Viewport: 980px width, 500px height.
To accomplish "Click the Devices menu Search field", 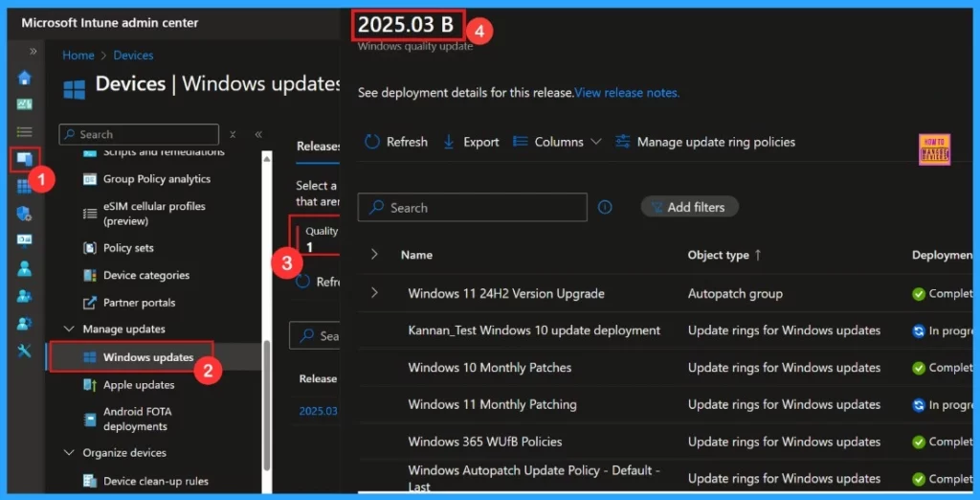I will click(139, 134).
